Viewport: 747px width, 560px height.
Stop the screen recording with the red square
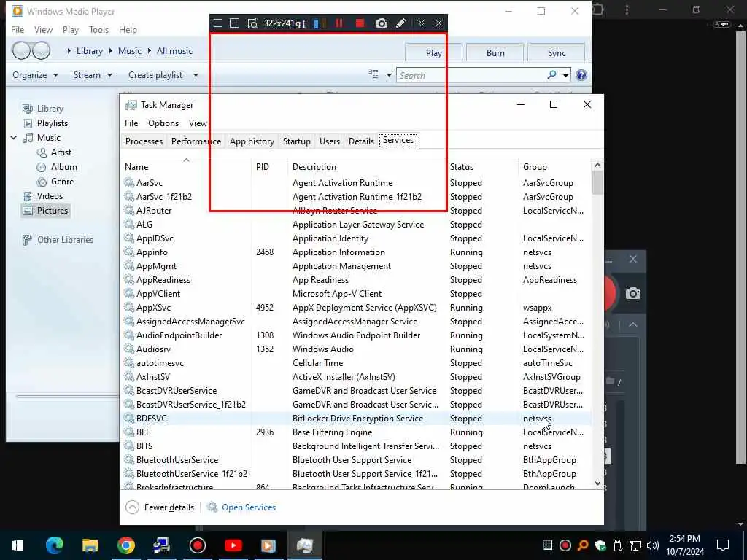coord(360,23)
